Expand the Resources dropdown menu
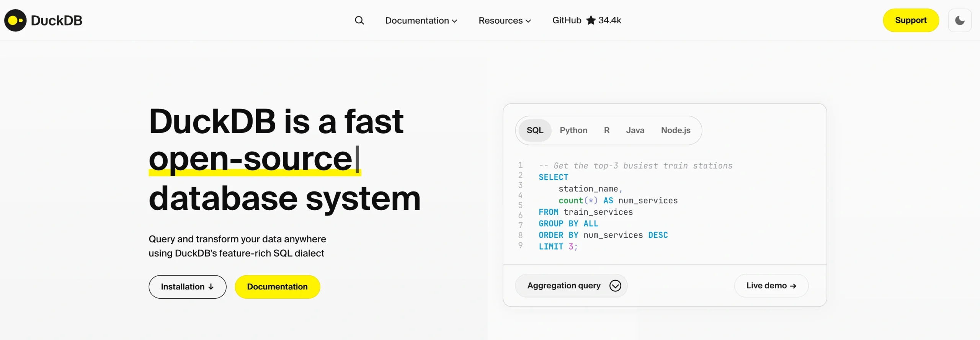The image size is (980, 340). [504, 20]
